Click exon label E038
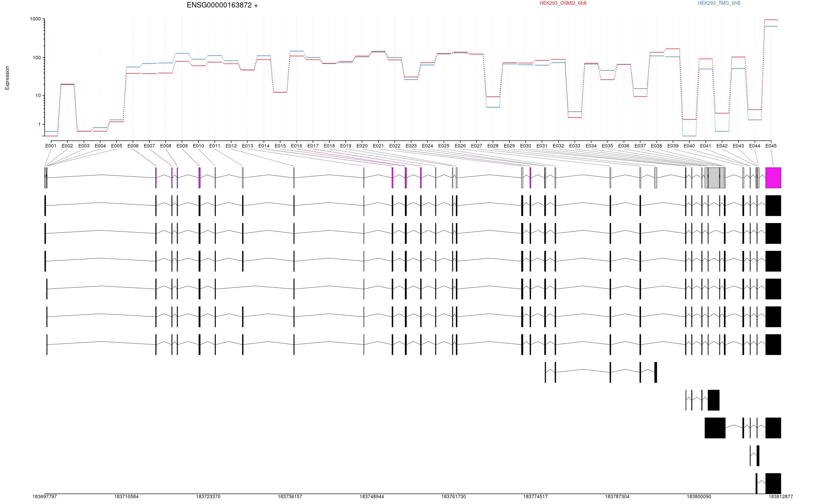The height and width of the screenshot is (504, 818). click(x=656, y=146)
